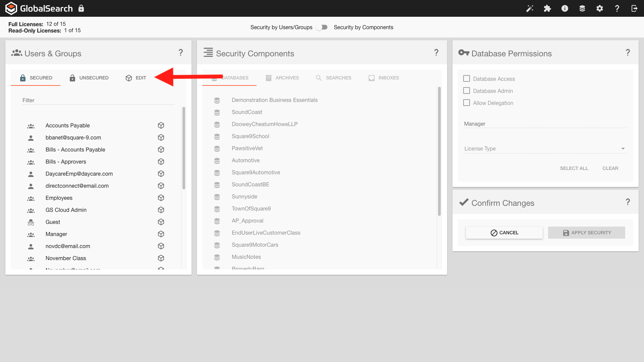Open the settings gear icon
Screen dimensions: 644x362
pyautogui.click(x=600, y=8)
